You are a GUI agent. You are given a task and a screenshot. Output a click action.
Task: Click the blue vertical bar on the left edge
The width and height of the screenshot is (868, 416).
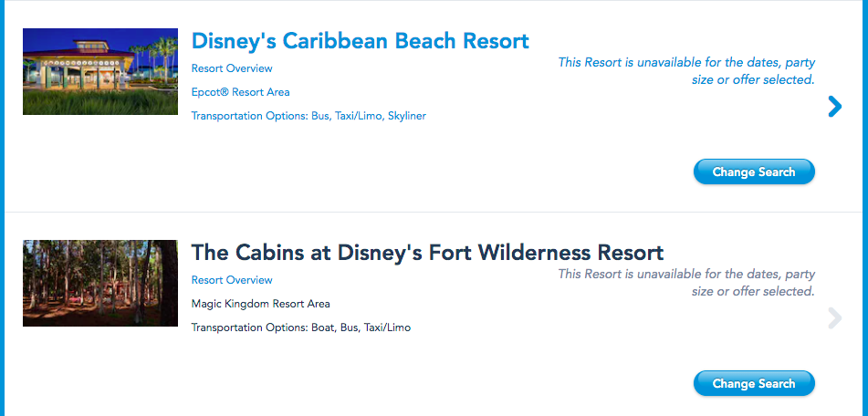click(3, 208)
